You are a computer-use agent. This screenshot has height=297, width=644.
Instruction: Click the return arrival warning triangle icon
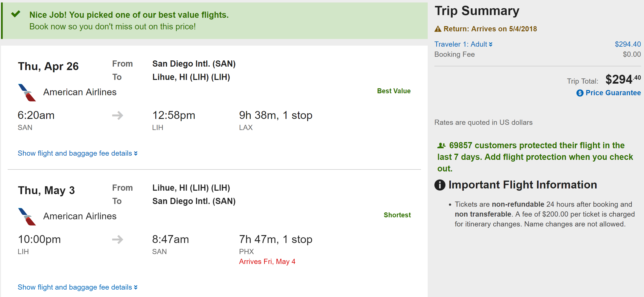pyautogui.click(x=438, y=29)
